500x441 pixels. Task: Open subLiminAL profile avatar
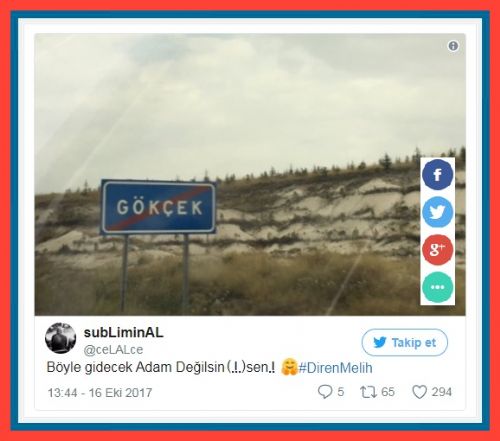click(x=60, y=338)
